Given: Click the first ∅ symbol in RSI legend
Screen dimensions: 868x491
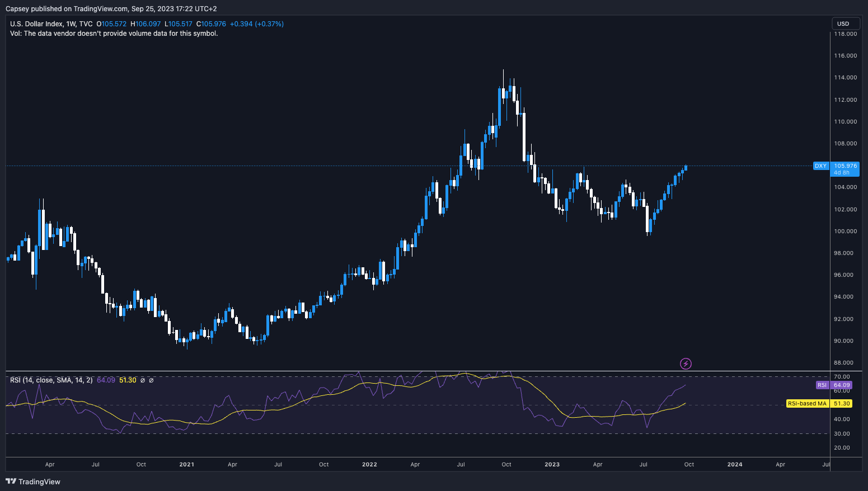Looking at the screenshot, I should (x=143, y=380).
